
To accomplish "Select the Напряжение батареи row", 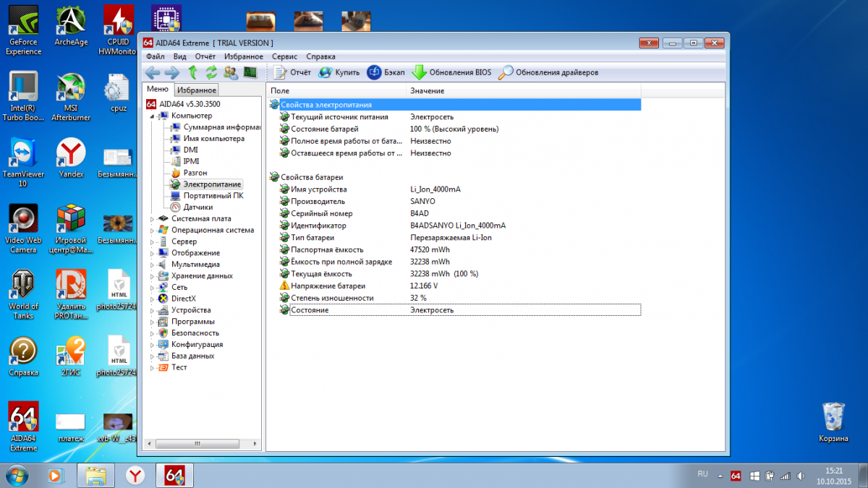I will (454, 286).
